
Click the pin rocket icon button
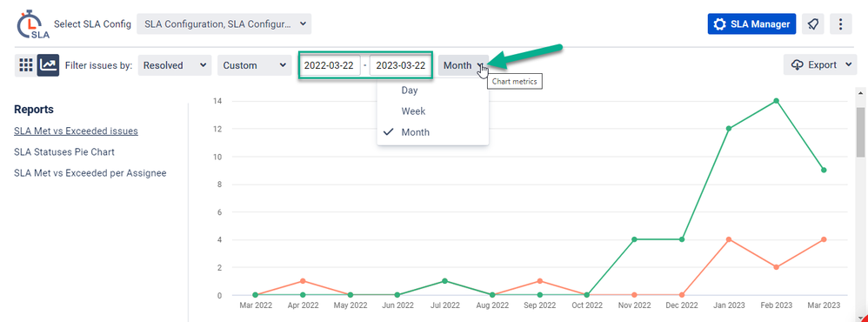pyautogui.click(x=812, y=24)
